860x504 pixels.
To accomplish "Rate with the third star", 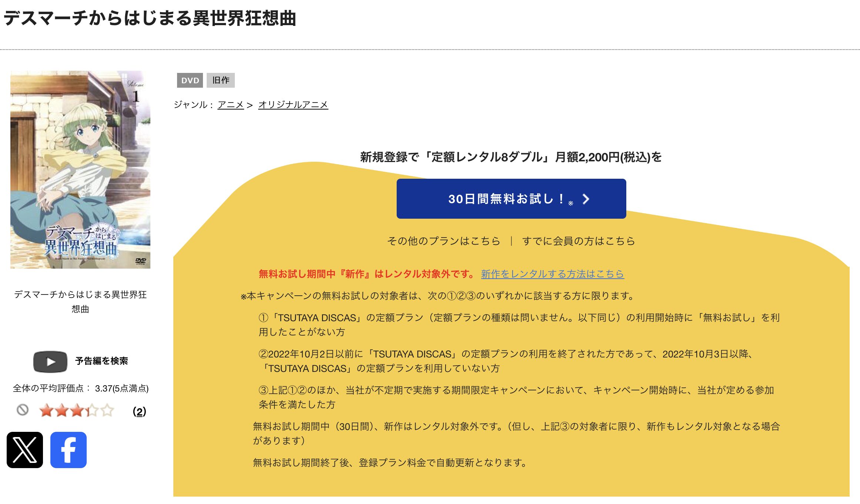I will [x=77, y=410].
